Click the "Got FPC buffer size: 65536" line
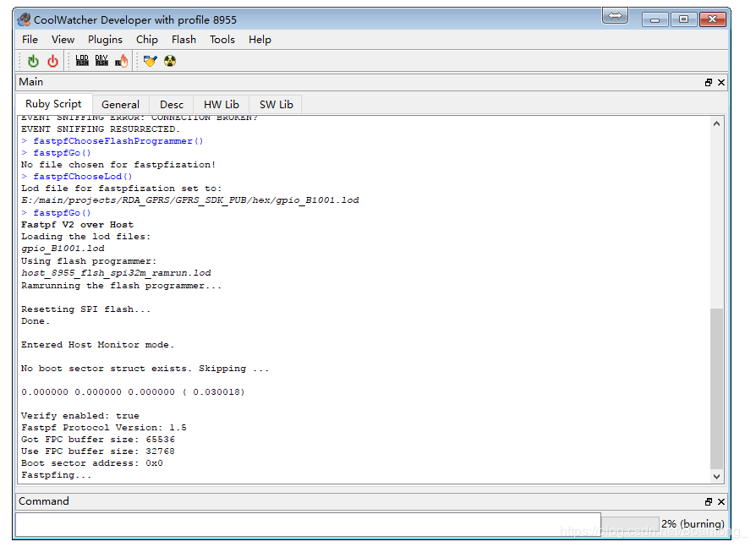The width and height of the screenshot is (756, 547). point(98,440)
